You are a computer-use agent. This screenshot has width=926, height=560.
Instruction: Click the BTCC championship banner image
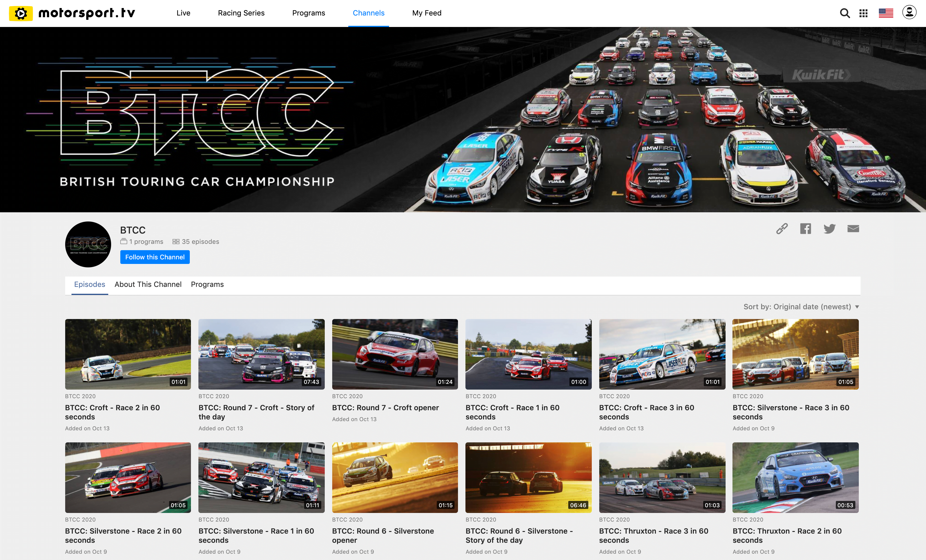(x=463, y=119)
